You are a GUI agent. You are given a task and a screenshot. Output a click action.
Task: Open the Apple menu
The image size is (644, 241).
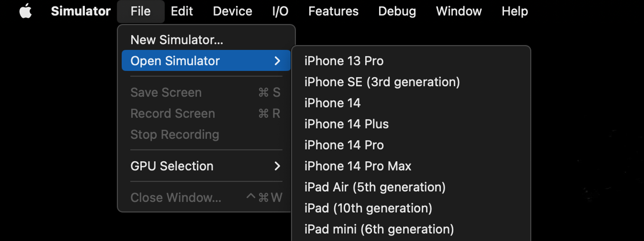tap(25, 11)
